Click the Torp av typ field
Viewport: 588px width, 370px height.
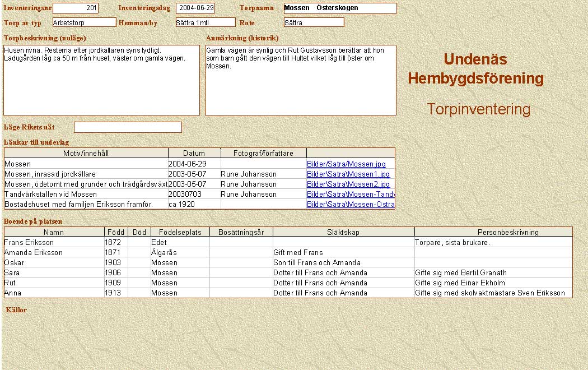click(84, 22)
